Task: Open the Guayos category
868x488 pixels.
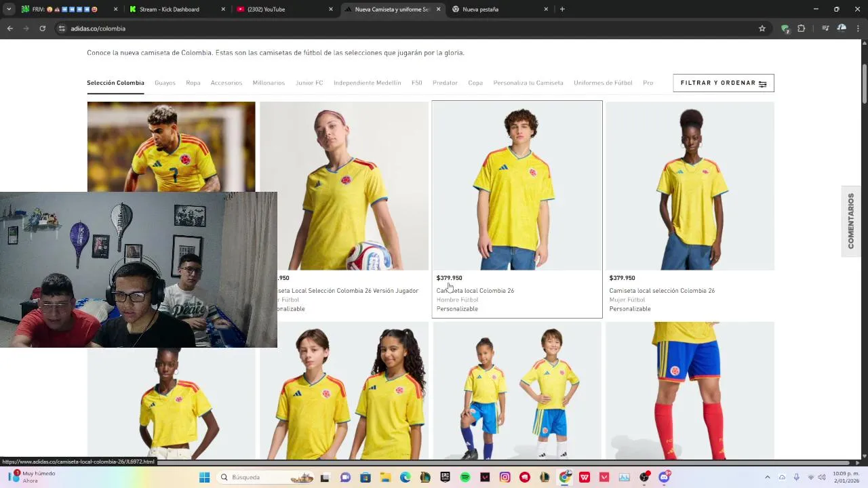Action: coord(165,83)
